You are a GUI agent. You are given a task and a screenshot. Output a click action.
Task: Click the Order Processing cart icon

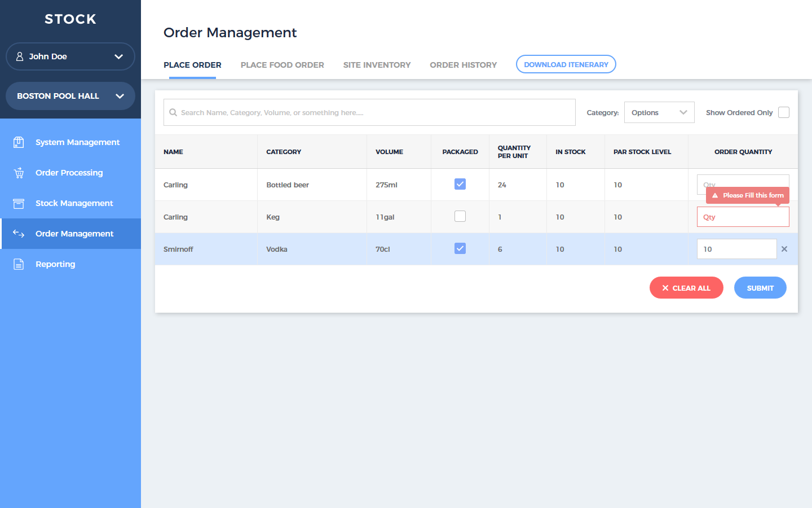(19, 173)
